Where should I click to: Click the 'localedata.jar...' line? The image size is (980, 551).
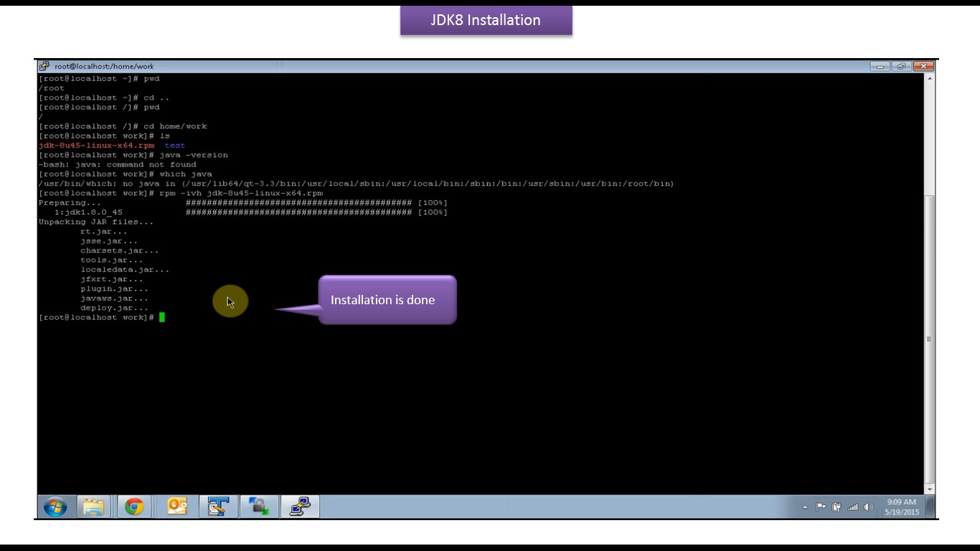point(125,270)
